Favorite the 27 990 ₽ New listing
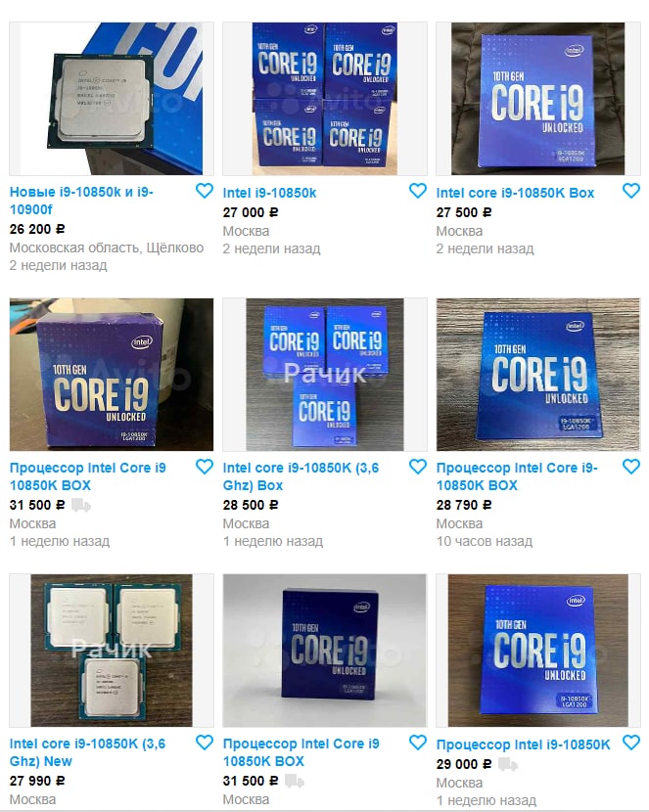This screenshot has height=812, width=649. click(x=205, y=743)
